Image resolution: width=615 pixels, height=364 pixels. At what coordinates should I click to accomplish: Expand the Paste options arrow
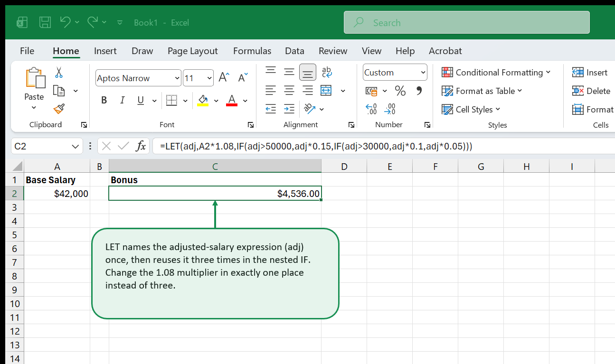34,108
